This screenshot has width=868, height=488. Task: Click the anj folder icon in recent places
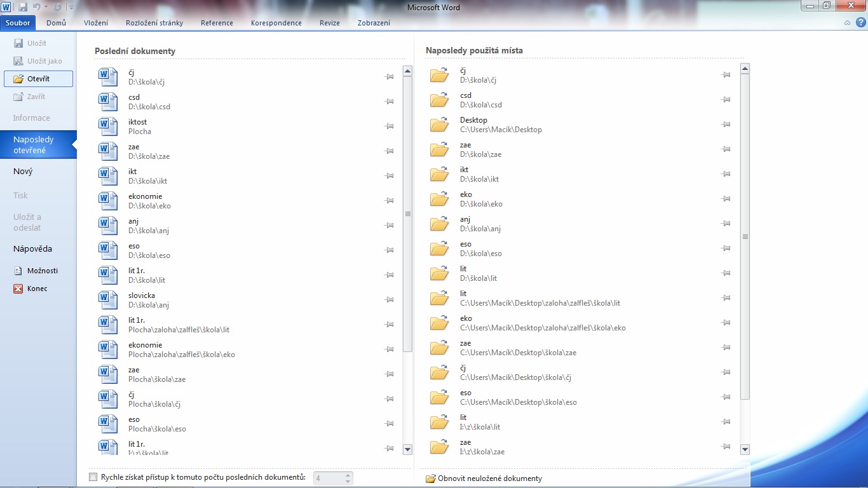pos(439,224)
